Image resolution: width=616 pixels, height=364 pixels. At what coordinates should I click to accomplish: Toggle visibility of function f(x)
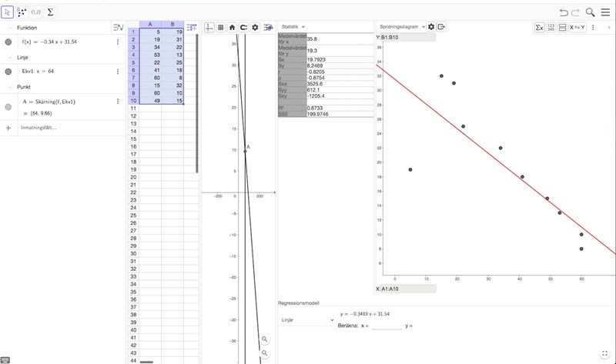[x=8, y=42]
